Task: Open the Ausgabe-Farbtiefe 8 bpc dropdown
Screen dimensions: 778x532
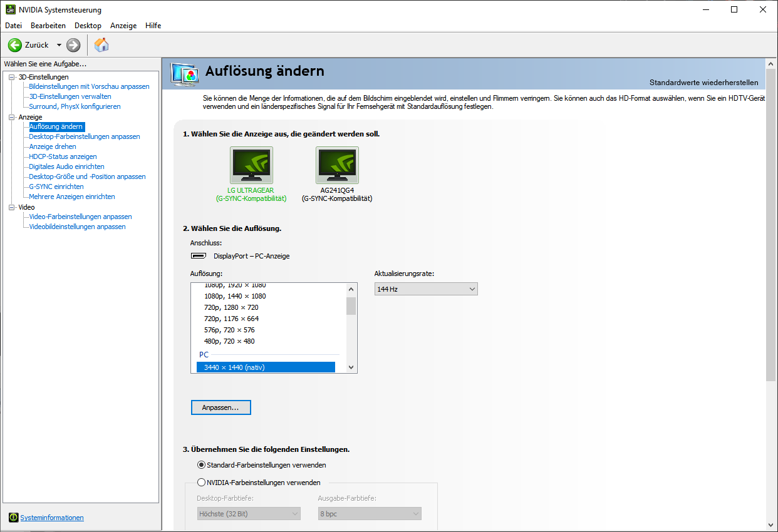Action: click(370, 514)
